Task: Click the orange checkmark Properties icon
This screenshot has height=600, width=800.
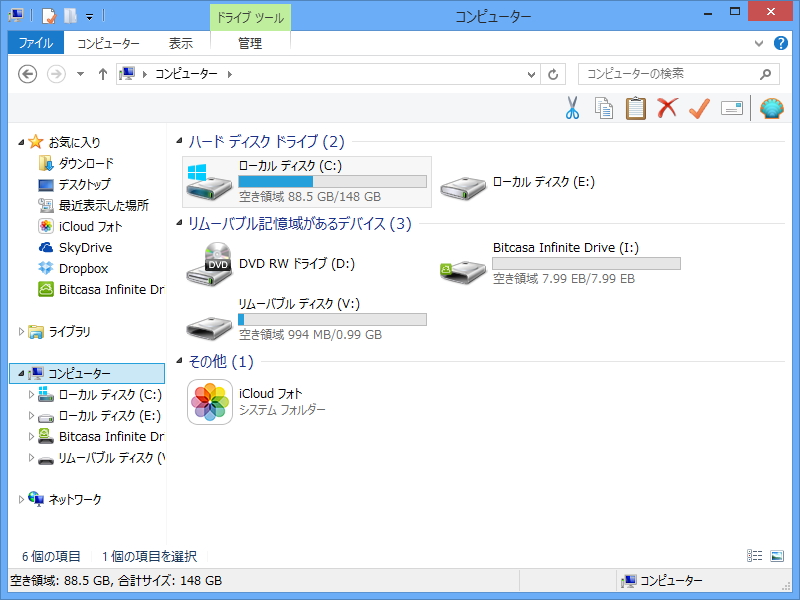Action: coord(699,108)
